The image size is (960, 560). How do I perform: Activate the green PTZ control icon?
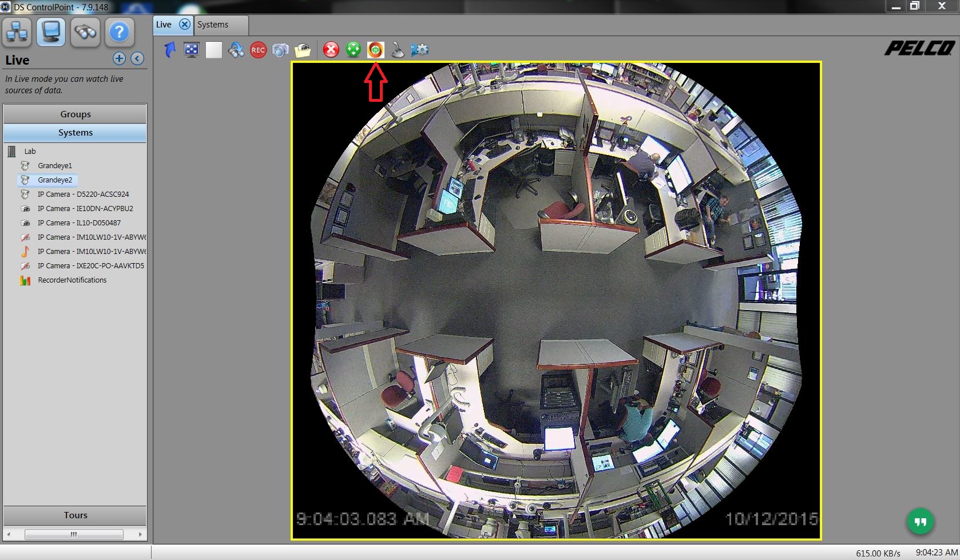click(353, 50)
